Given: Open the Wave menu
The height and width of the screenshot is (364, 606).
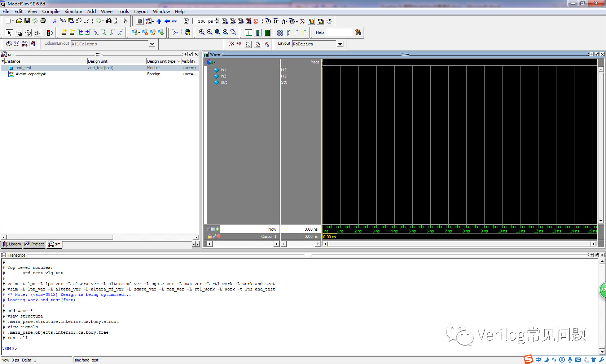Looking at the screenshot, I should pyautogui.click(x=106, y=12).
